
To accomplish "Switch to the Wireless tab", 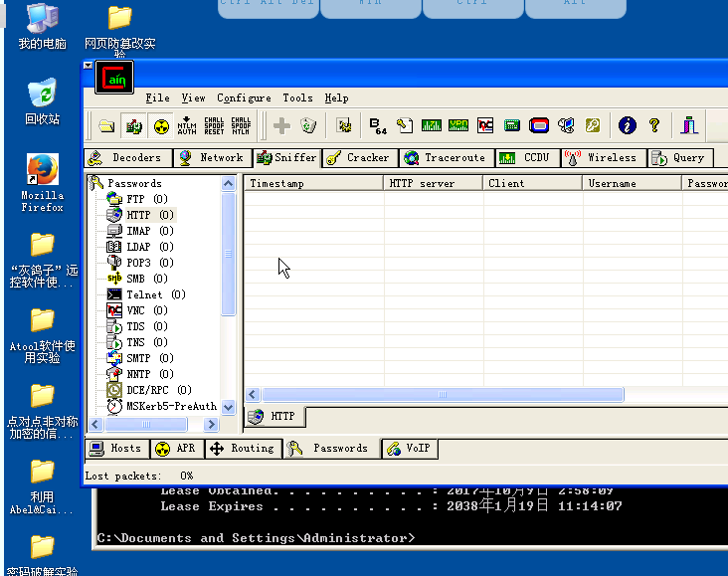I will (x=604, y=158).
